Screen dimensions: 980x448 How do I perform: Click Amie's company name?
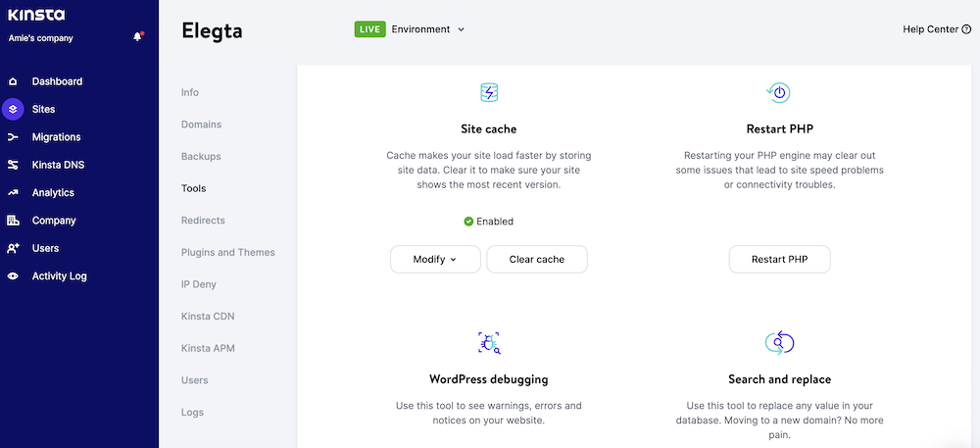coord(40,38)
